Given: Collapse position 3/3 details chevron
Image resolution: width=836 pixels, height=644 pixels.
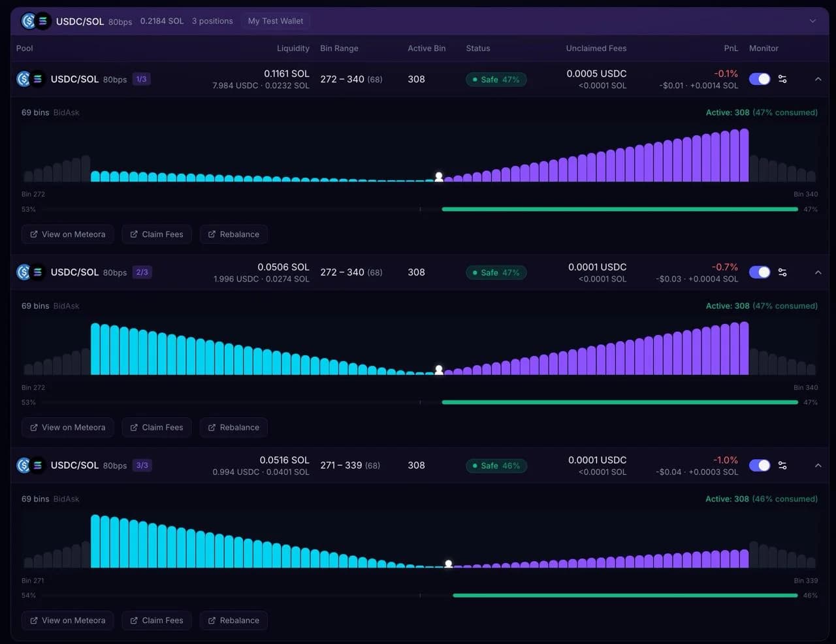Looking at the screenshot, I should click(x=818, y=465).
